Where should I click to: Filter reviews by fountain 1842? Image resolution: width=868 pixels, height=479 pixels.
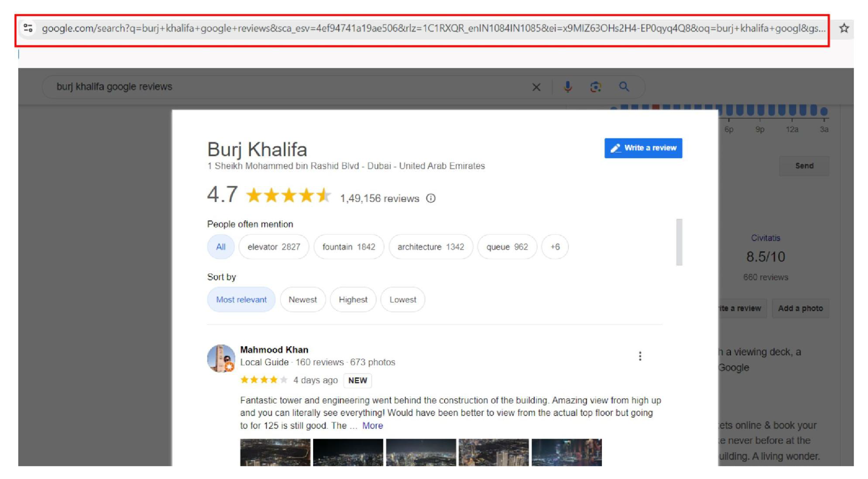point(348,247)
